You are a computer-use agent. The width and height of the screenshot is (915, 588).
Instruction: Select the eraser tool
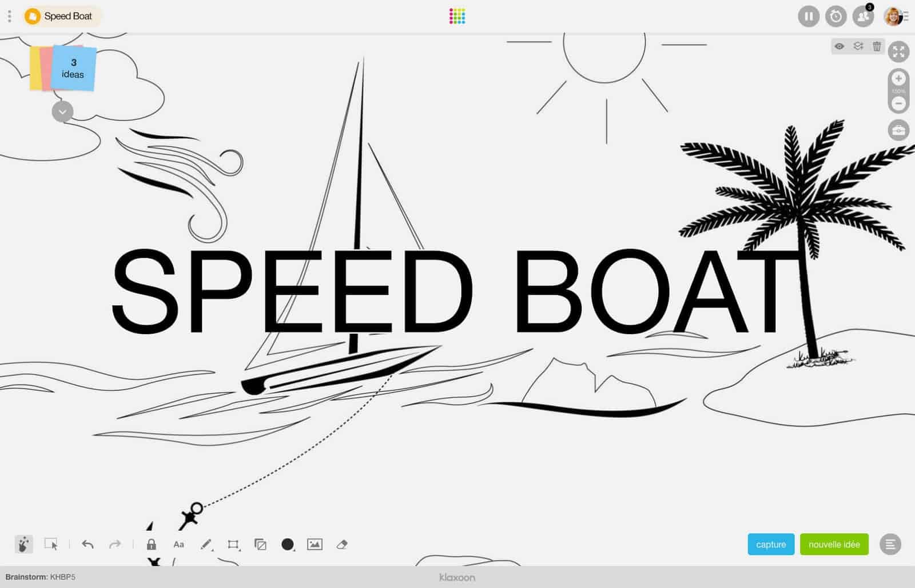pos(341,545)
